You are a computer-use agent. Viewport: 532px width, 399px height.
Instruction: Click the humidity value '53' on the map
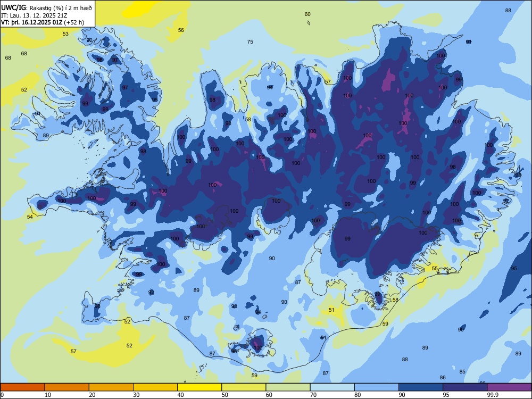[65, 34]
